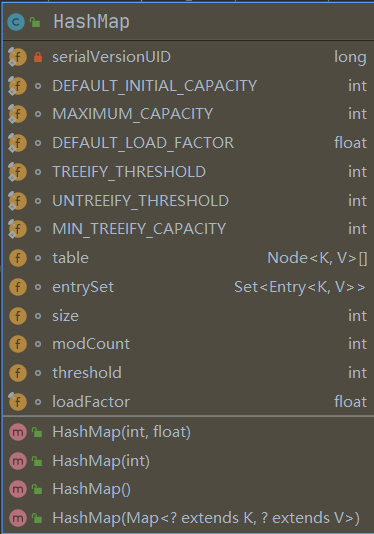Click the field icon beside table
374x534 pixels.
[18, 258]
